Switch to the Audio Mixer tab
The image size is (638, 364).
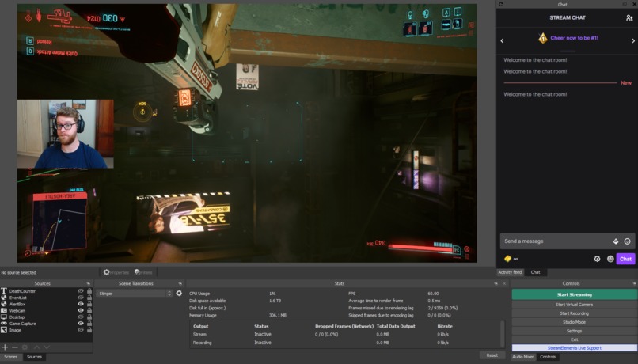coord(523,357)
